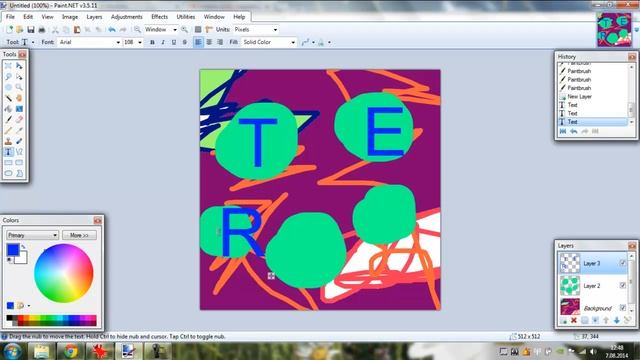The image size is (640, 360).
Task: Click the More >> button in Colors
Action: 79,235
